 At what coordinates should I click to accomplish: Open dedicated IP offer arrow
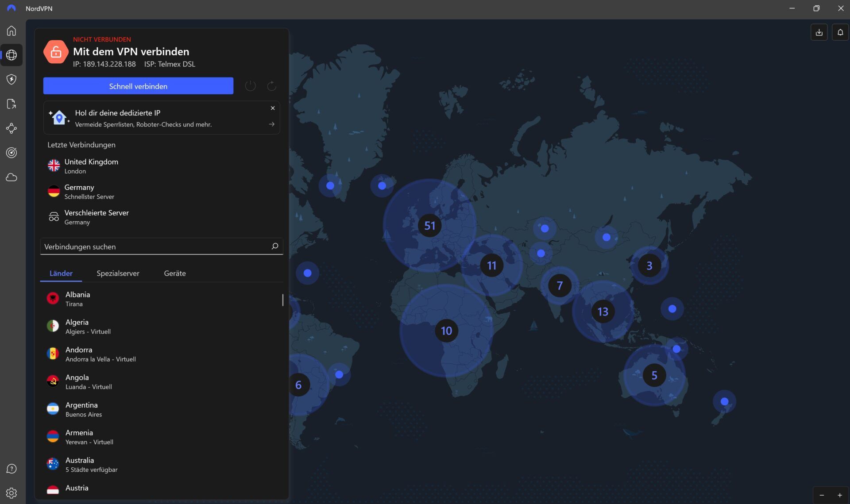pyautogui.click(x=272, y=124)
